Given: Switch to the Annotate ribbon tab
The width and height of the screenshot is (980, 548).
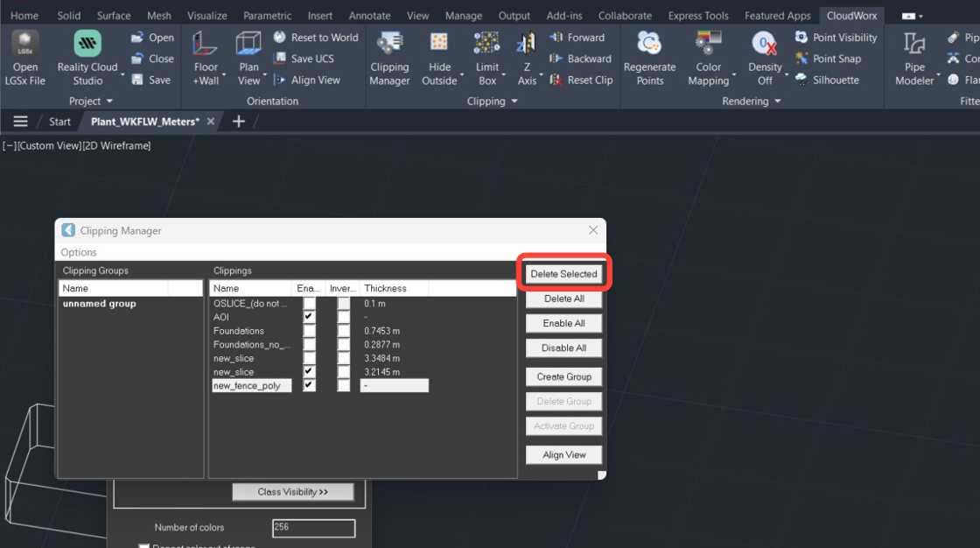Looking at the screenshot, I should pyautogui.click(x=369, y=16).
